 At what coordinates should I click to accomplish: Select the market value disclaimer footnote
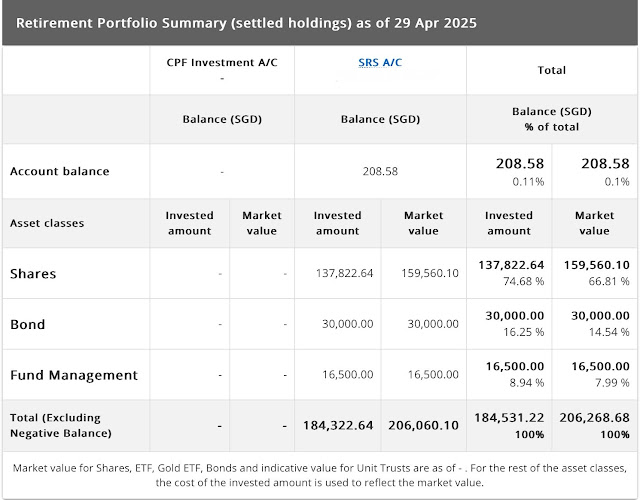coord(320,475)
